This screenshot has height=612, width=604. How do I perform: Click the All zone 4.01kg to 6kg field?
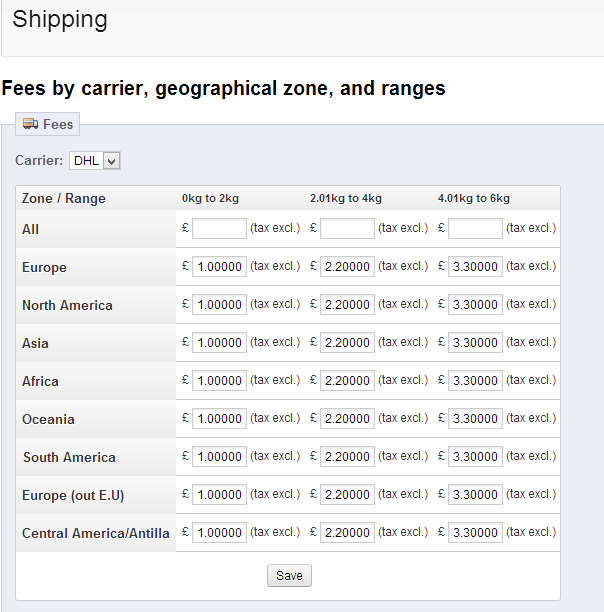(475, 229)
